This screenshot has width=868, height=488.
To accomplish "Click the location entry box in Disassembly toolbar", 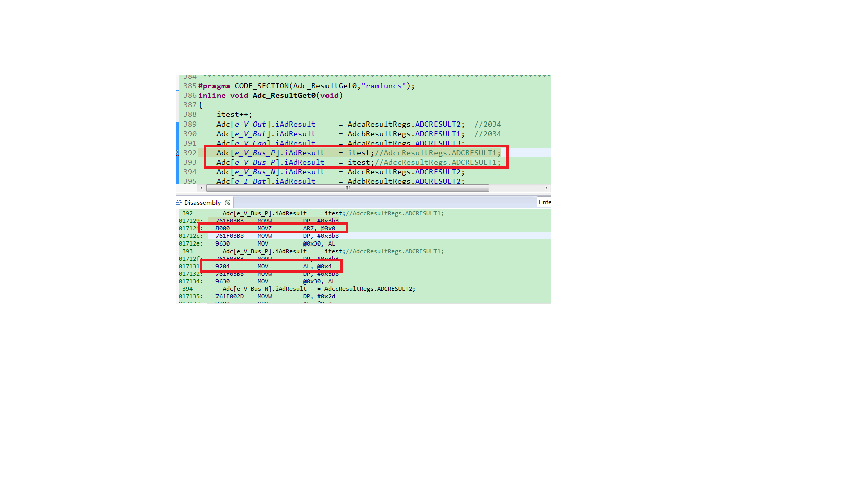I will [545, 202].
